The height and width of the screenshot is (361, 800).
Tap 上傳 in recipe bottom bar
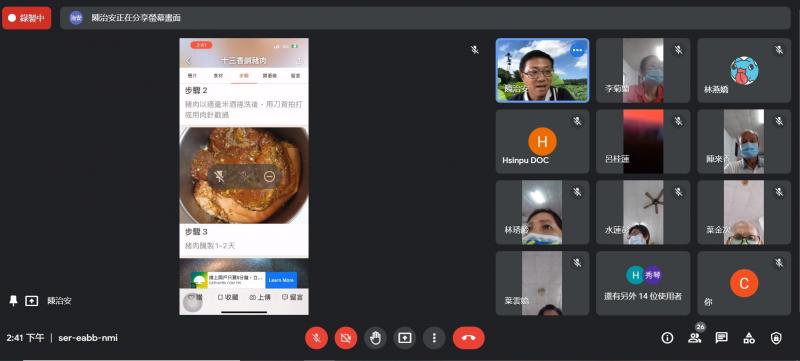(x=260, y=297)
